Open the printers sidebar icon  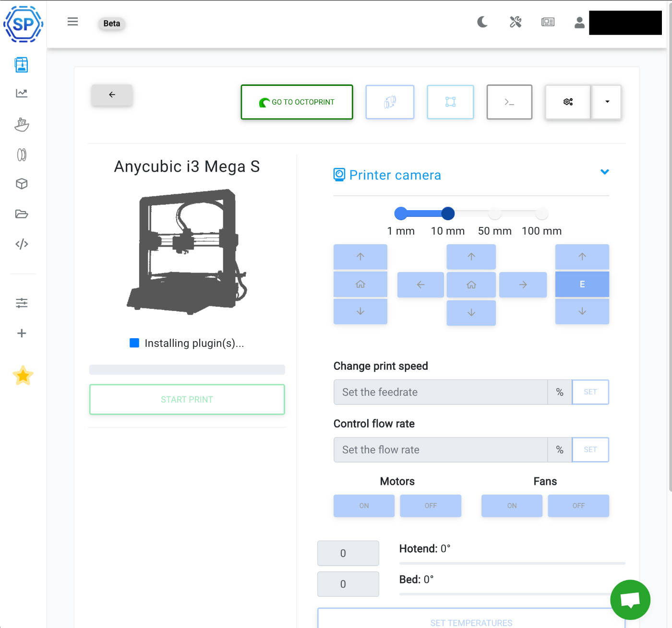[x=22, y=65]
